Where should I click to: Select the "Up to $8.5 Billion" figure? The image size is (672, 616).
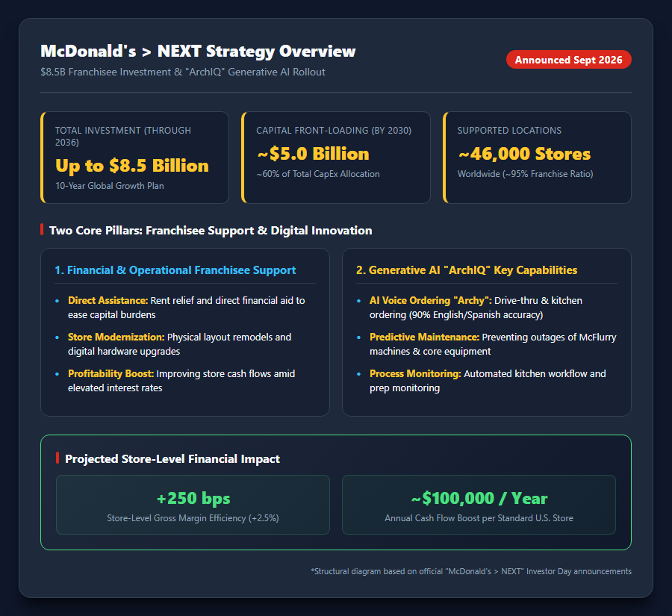(132, 166)
